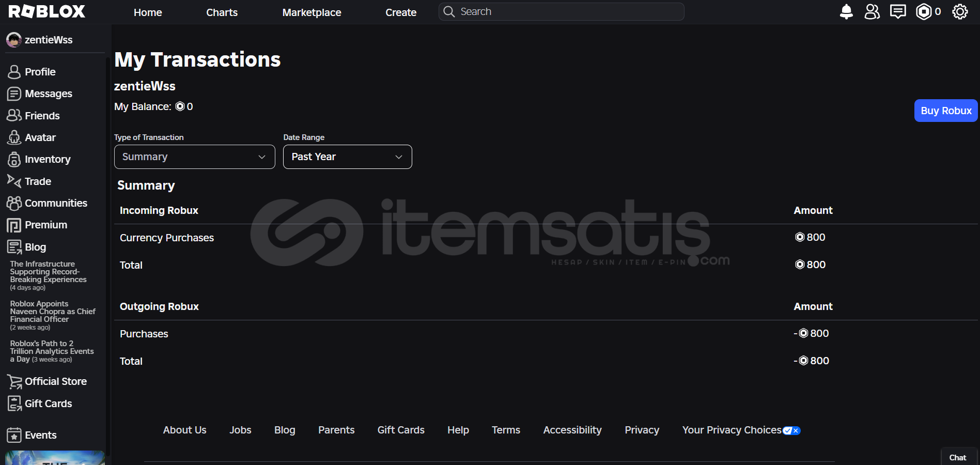Open the Chat panel
The image size is (980, 465).
click(958, 457)
